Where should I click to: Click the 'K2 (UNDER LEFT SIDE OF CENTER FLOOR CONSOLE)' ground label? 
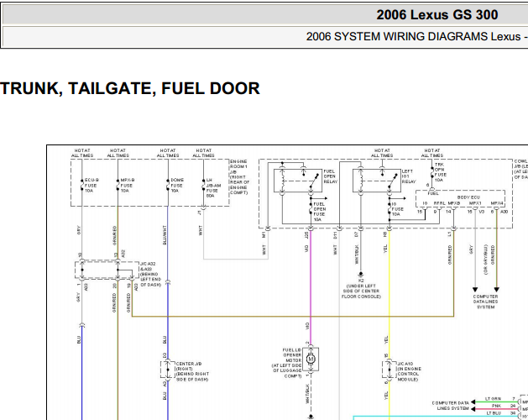(361, 288)
